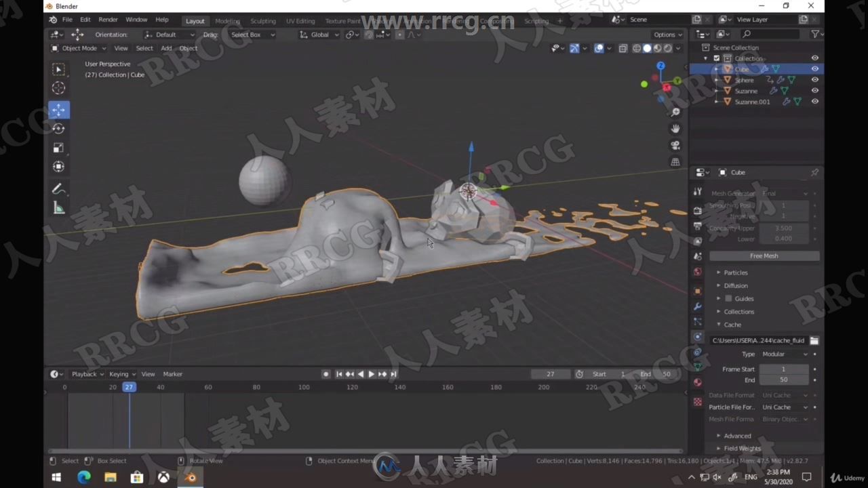This screenshot has height=488, width=868.
Task: Open the Options dropdown in viewport header
Action: coord(668,35)
